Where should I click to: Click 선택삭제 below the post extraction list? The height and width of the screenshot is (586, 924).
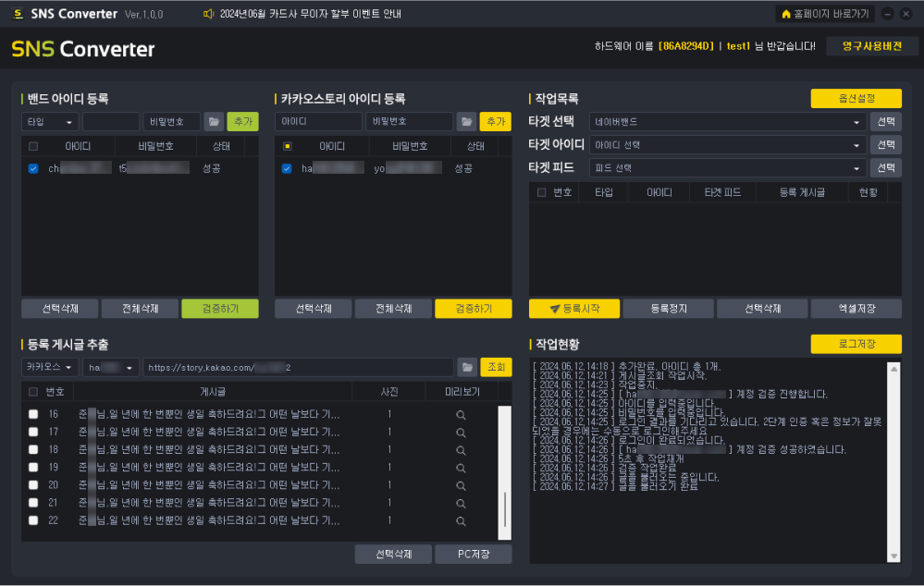click(393, 554)
